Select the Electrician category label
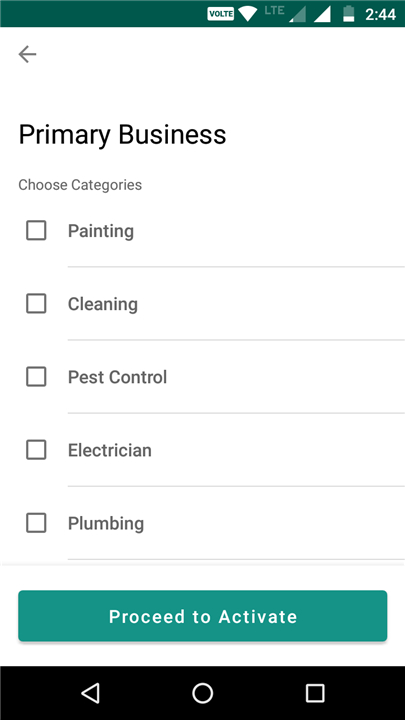This screenshot has width=405, height=720. [x=110, y=450]
